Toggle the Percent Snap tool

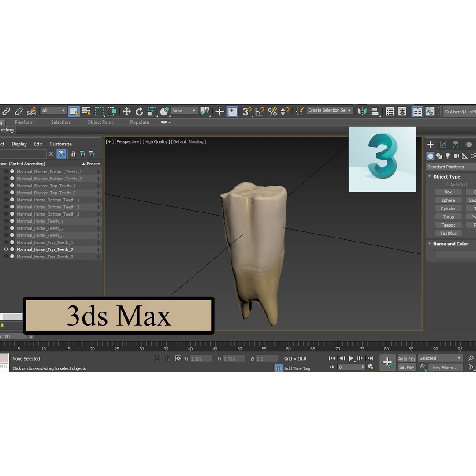272,112
